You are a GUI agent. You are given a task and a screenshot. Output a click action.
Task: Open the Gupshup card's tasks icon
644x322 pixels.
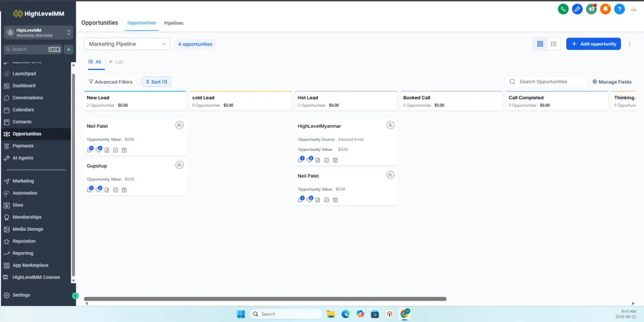pyautogui.click(x=115, y=190)
